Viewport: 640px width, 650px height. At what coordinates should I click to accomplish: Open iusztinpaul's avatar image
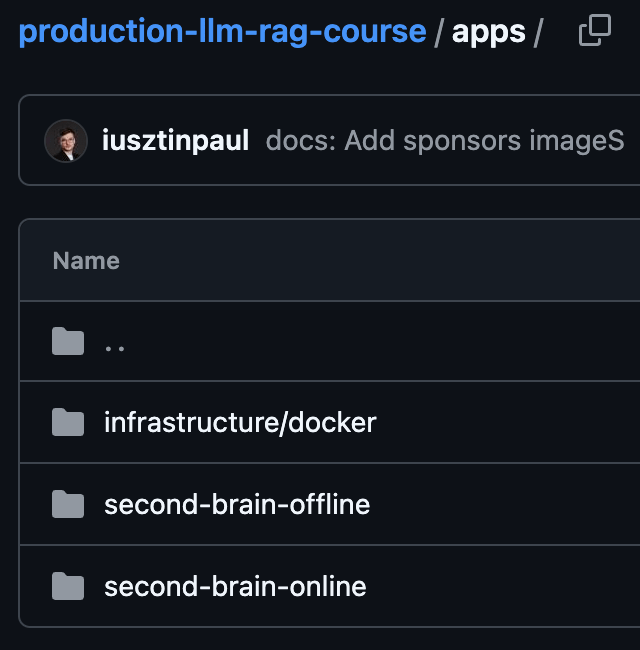66,141
